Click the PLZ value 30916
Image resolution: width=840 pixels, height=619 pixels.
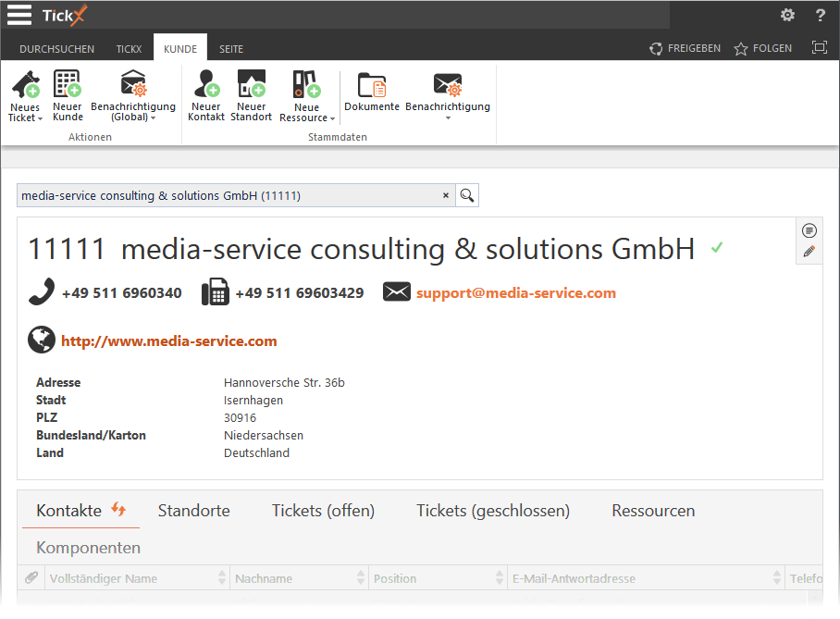click(240, 418)
